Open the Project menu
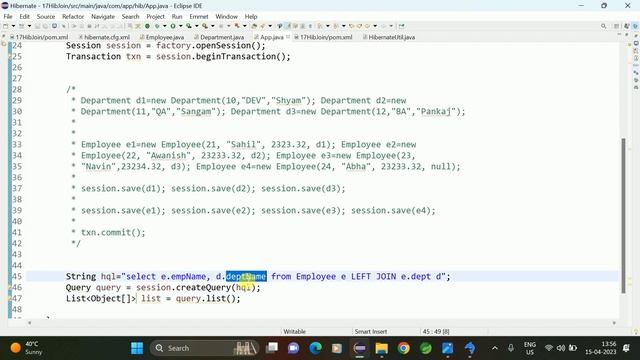Viewport: 640px width, 360px height. (156, 17)
